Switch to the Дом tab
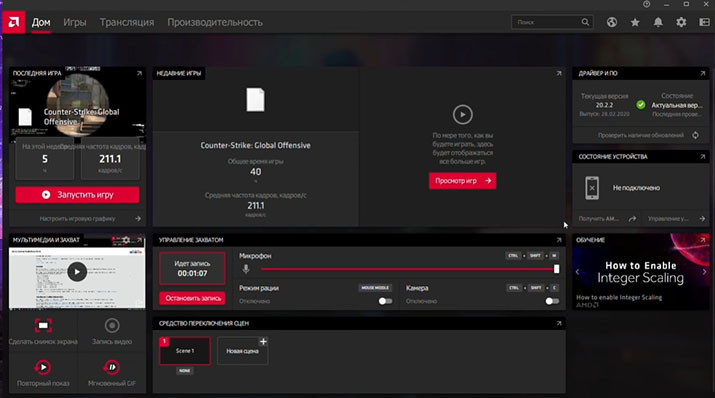Image resolution: width=715 pixels, height=398 pixels. [x=41, y=22]
